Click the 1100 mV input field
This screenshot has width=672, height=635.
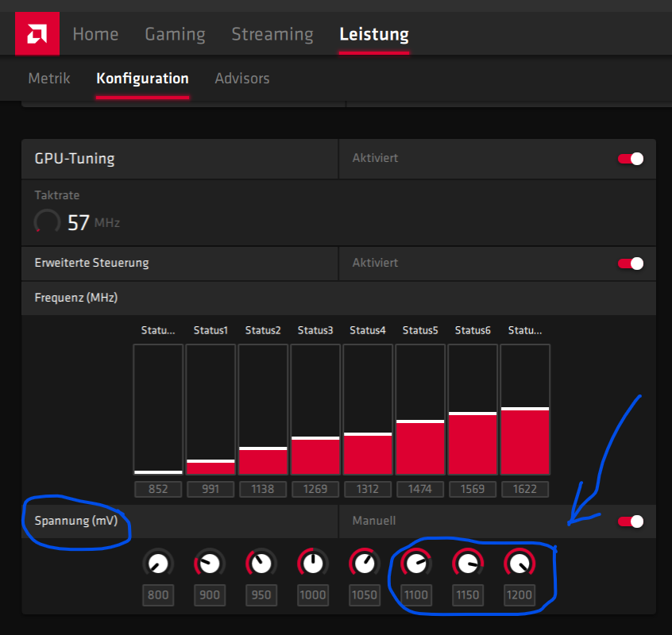pyautogui.click(x=416, y=595)
